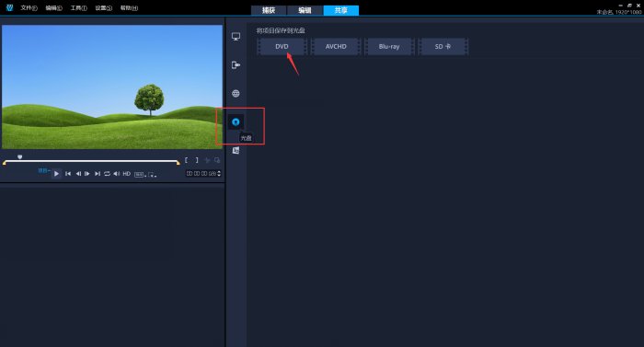The width and height of the screenshot is (644, 347).
Task: Select the Computer output icon in sidebar
Action: [x=236, y=37]
